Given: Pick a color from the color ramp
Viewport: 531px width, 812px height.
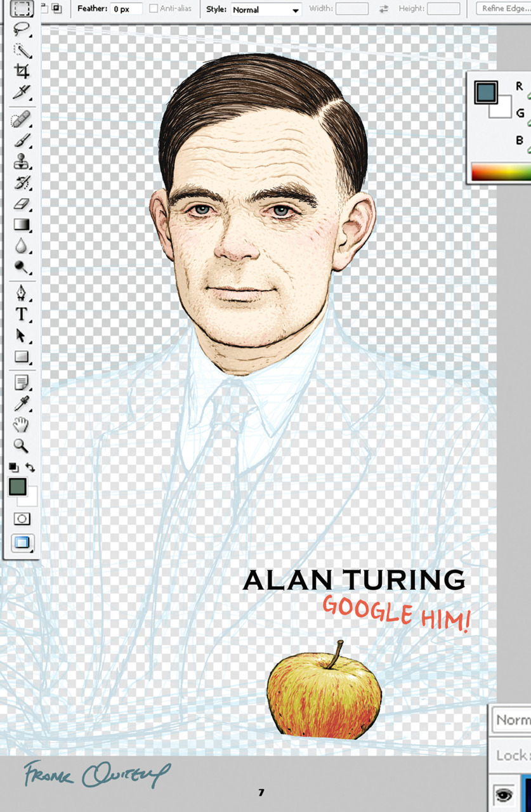Looking at the screenshot, I should [501, 171].
